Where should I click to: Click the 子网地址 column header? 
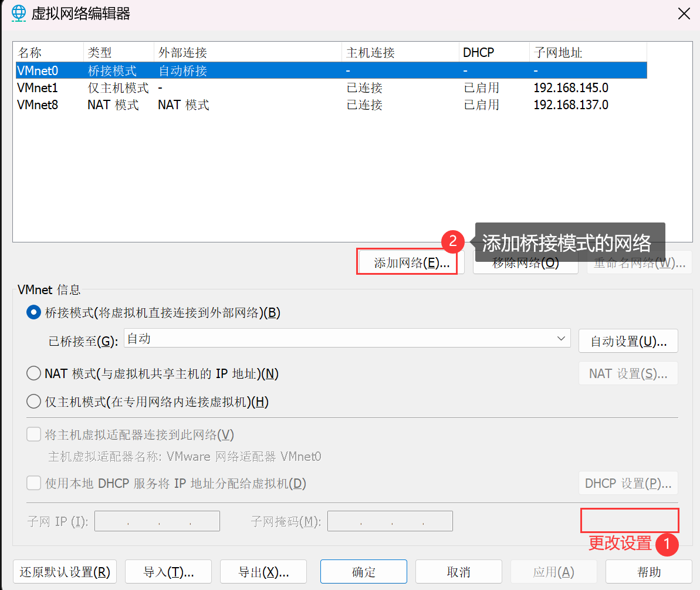tap(588, 52)
